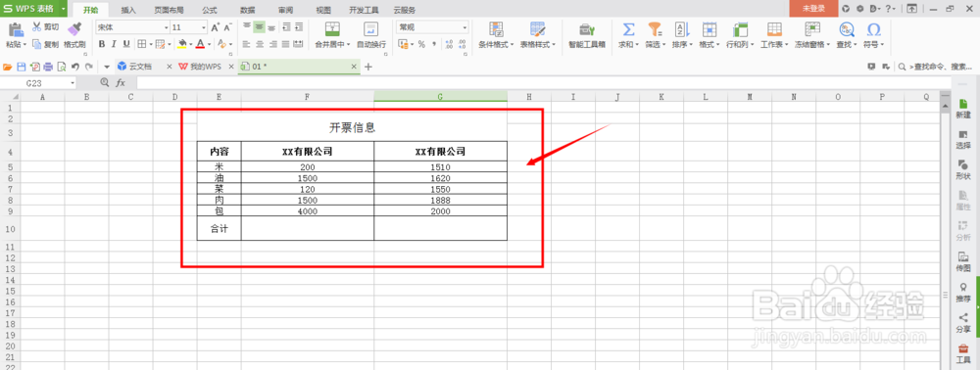Open the font name dropdown 宋体
Image resolution: width=980 pixels, height=370 pixels.
[x=167, y=27]
